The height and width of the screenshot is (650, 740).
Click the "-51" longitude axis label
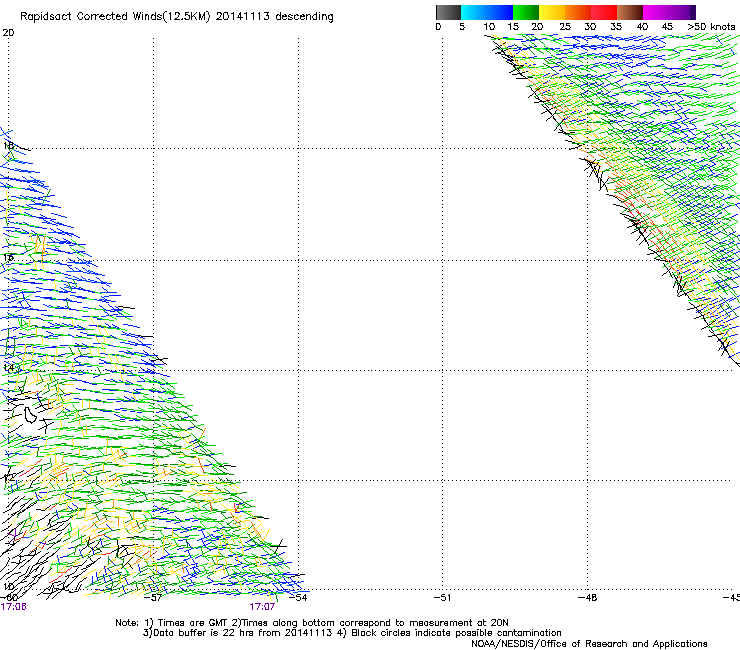point(442,598)
